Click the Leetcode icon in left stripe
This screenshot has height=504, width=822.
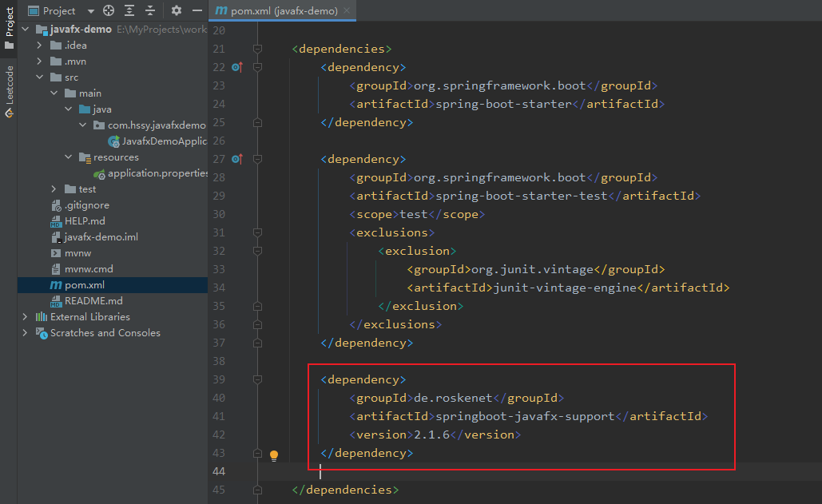(9, 113)
